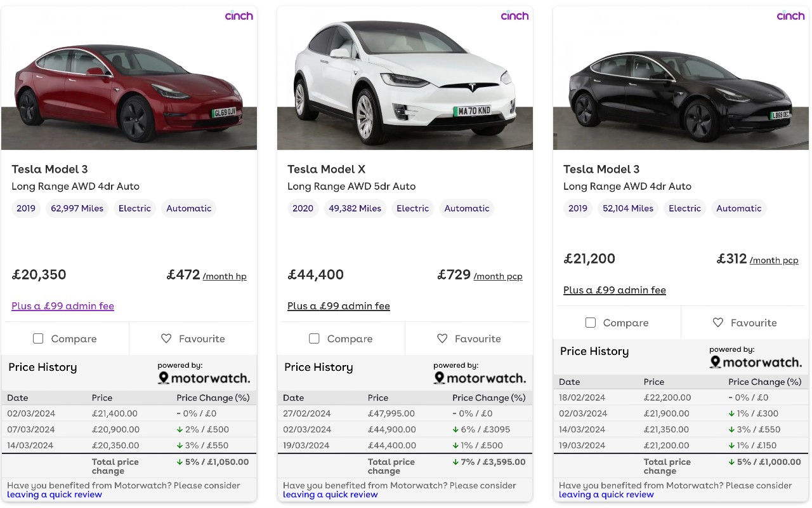812x508 pixels.
Task: Enable Compare for the Tesla Model X
Action: point(314,339)
